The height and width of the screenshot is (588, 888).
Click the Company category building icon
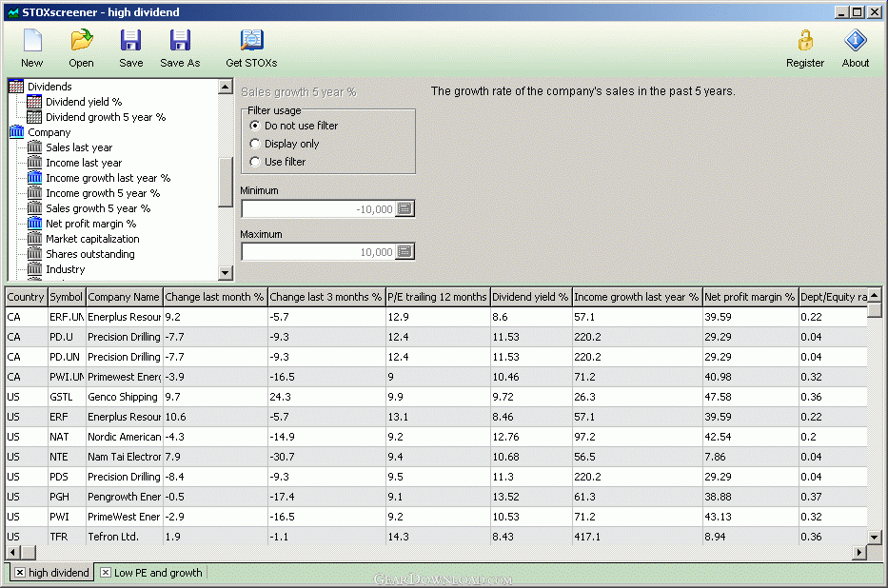coord(16,132)
